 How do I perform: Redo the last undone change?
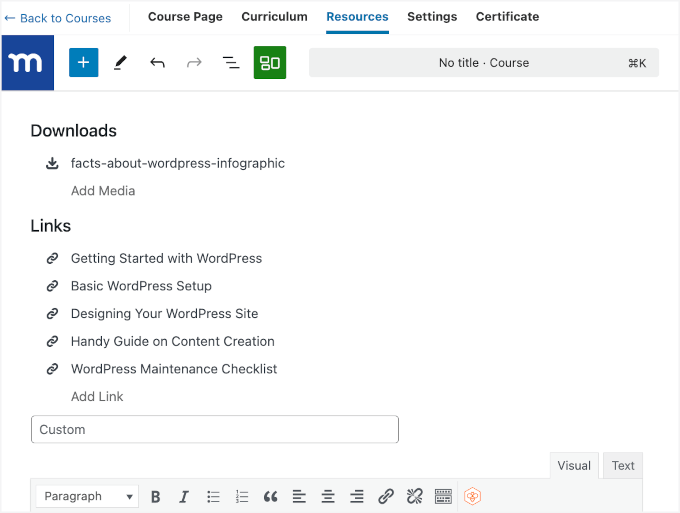click(x=194, y=63)
